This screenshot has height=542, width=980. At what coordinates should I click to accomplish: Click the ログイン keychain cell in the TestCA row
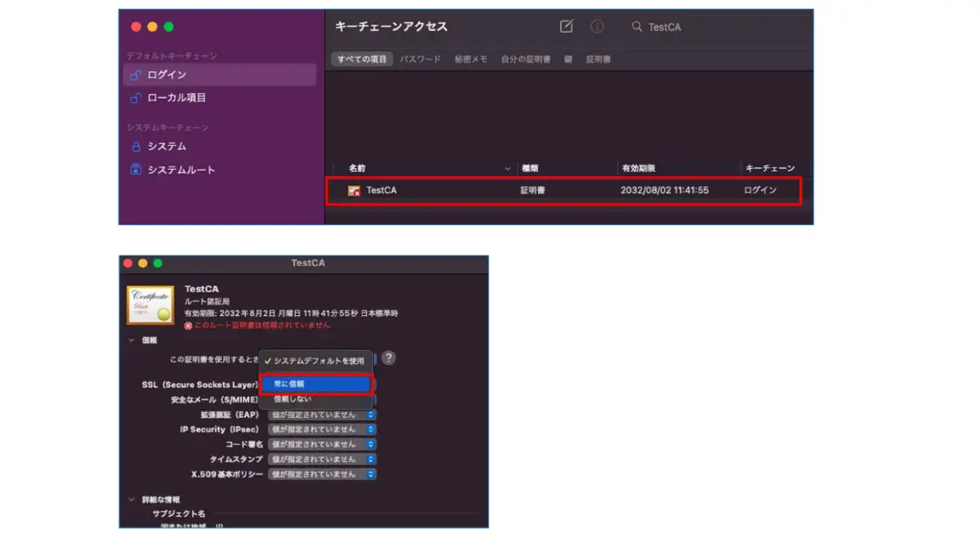760,190
